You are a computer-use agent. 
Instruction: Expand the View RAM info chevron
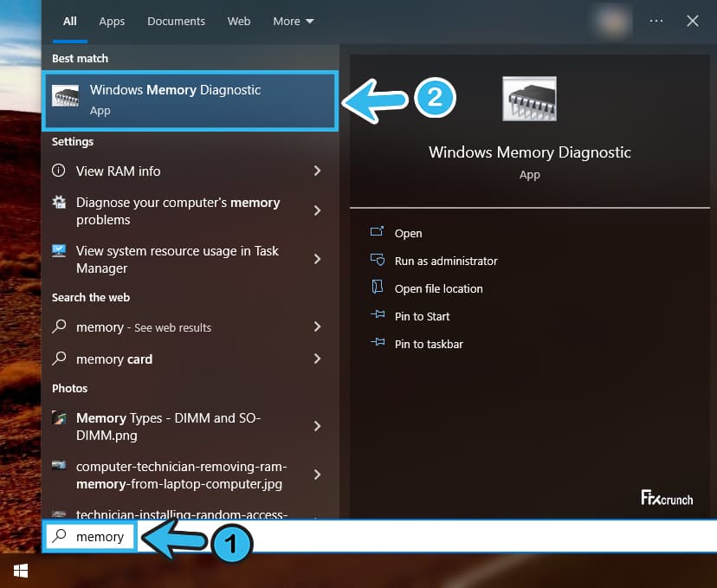[317, 171]
